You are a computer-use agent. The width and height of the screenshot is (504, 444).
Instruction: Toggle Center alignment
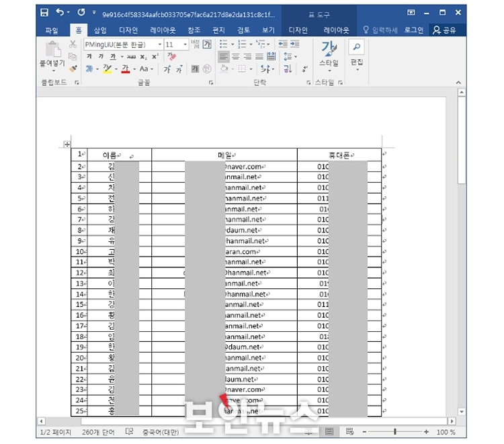236,57
